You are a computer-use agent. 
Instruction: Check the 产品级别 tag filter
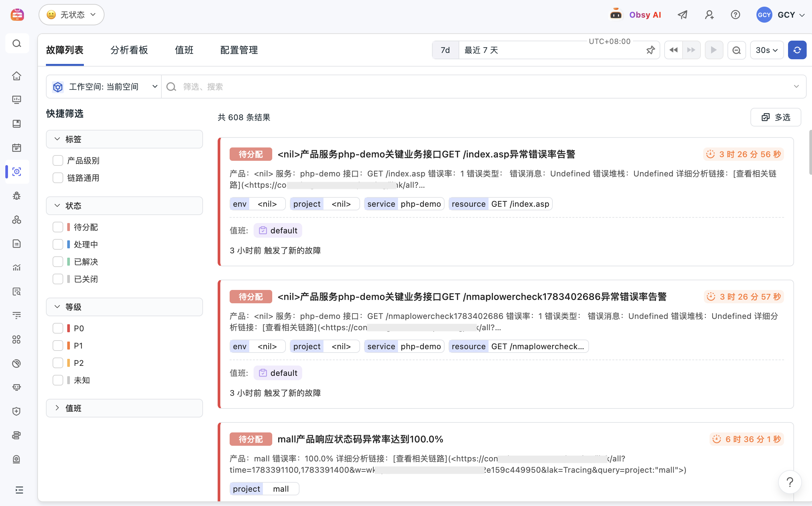[x=58, y=161]
